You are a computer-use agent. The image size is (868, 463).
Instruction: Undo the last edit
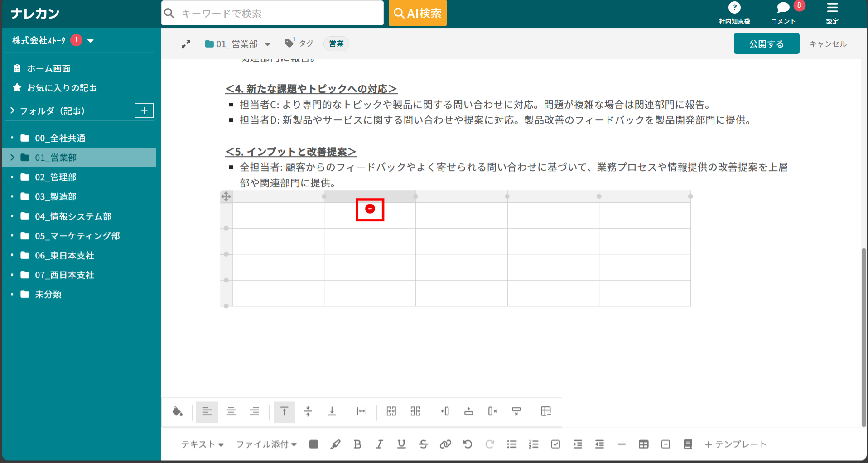click(x=468, y=444)
